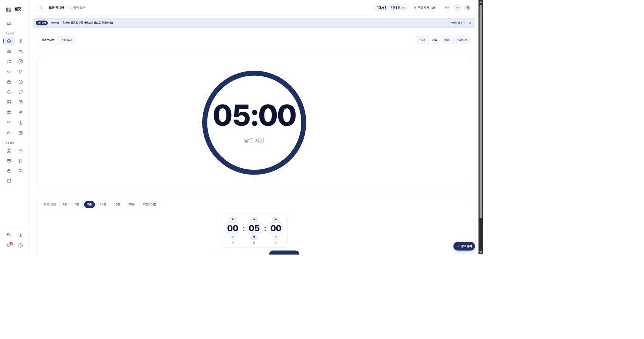Open the calendar tool icon

(x=21, y=133)
